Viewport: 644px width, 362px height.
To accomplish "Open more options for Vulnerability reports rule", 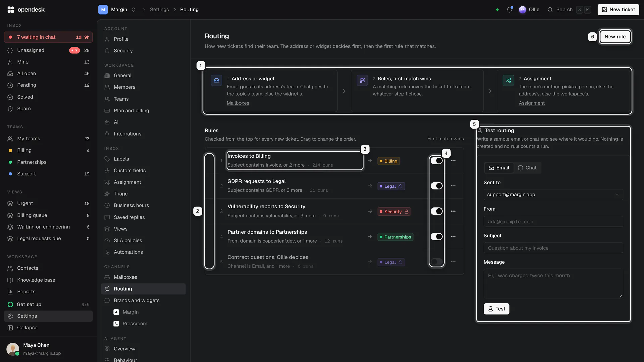I will 453,211.
